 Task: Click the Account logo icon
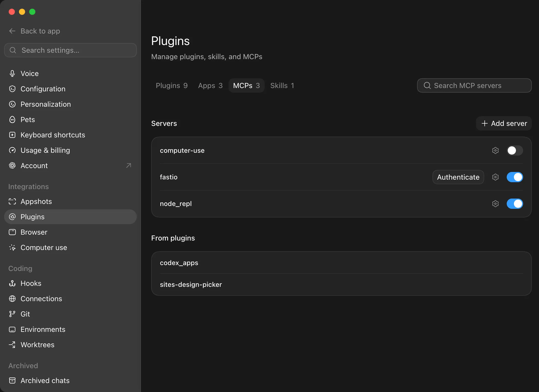pos(12,166)
